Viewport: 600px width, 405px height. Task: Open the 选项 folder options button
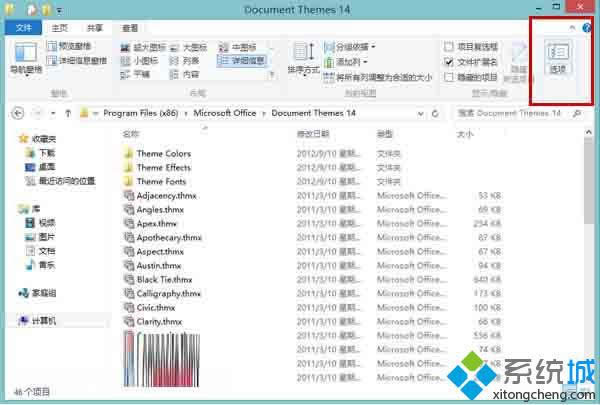click(558, 57)
